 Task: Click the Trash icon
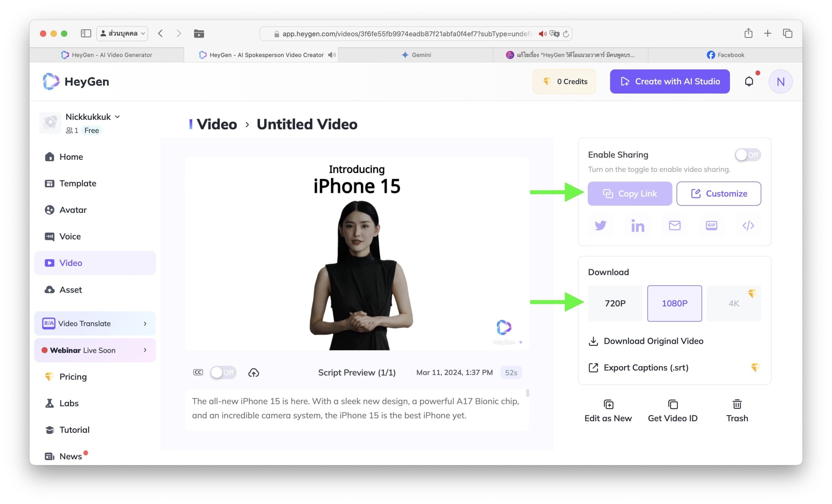737,404
